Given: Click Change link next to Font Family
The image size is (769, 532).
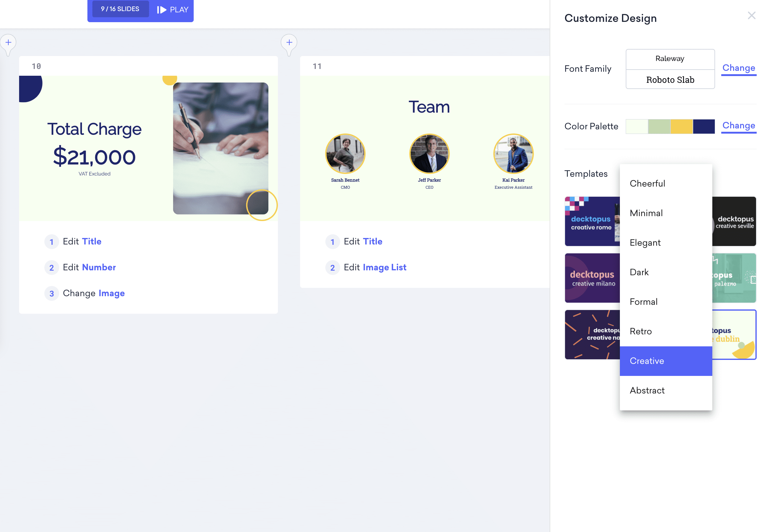Looking at the screenshot, I should [738, 68].
